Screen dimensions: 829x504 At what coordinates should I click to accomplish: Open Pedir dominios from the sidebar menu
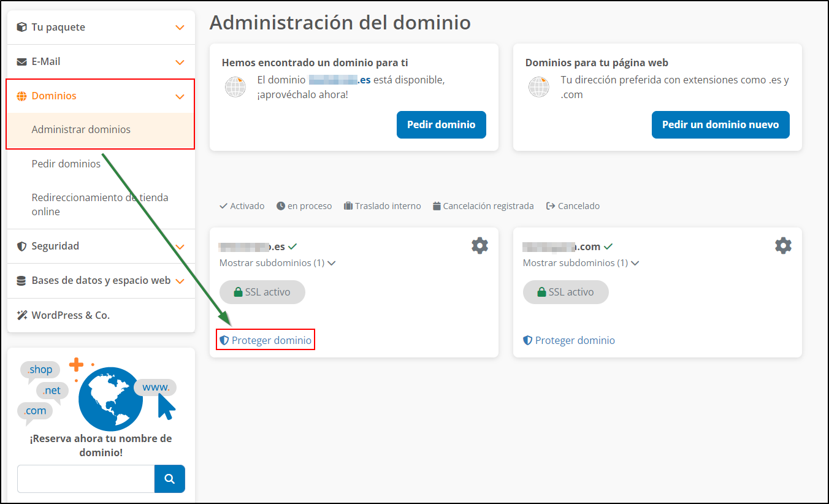point(66,164)
